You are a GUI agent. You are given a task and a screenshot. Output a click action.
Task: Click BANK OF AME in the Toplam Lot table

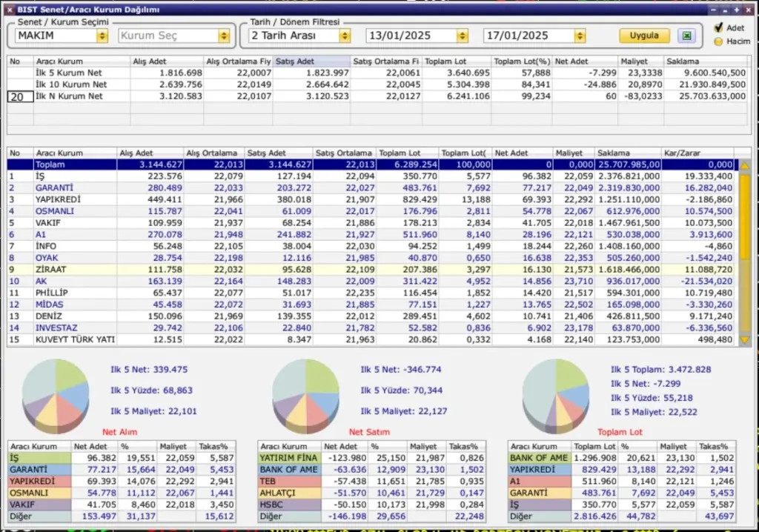(540, 458)
